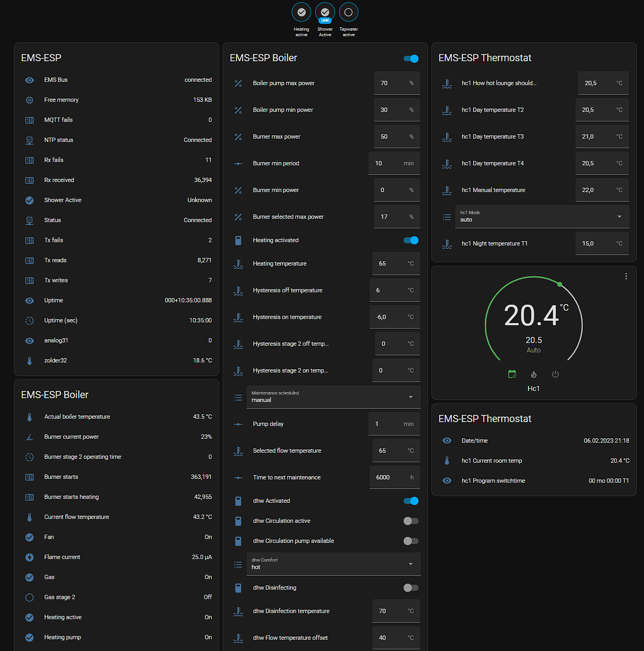The width and height of the screenshot is (644, 651).
Task: Click the Tapwater active status circle
Action: [x=348, y=12]
